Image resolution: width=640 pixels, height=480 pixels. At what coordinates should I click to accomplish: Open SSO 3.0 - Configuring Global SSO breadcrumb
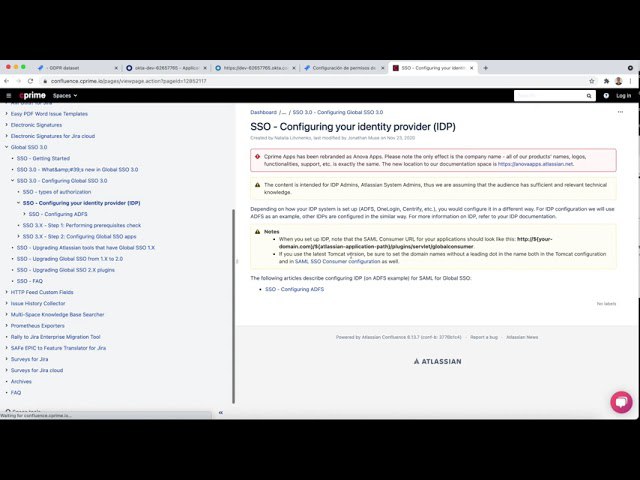(x=338, y=112)
